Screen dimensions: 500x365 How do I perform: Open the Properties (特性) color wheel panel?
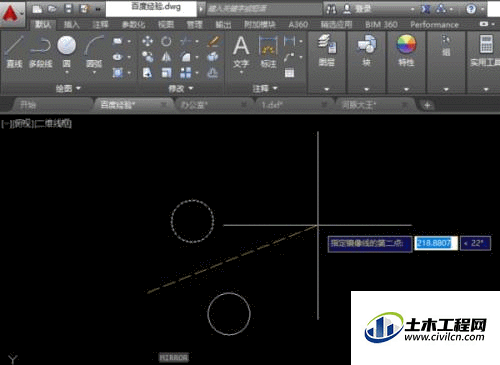tap(406, 51)
